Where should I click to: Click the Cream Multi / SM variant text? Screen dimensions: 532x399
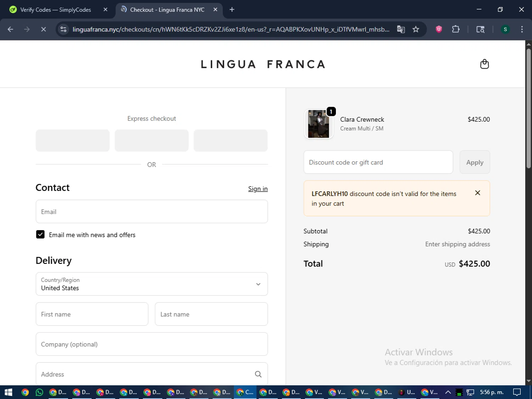pyautogui.click(x=362, y=128)
